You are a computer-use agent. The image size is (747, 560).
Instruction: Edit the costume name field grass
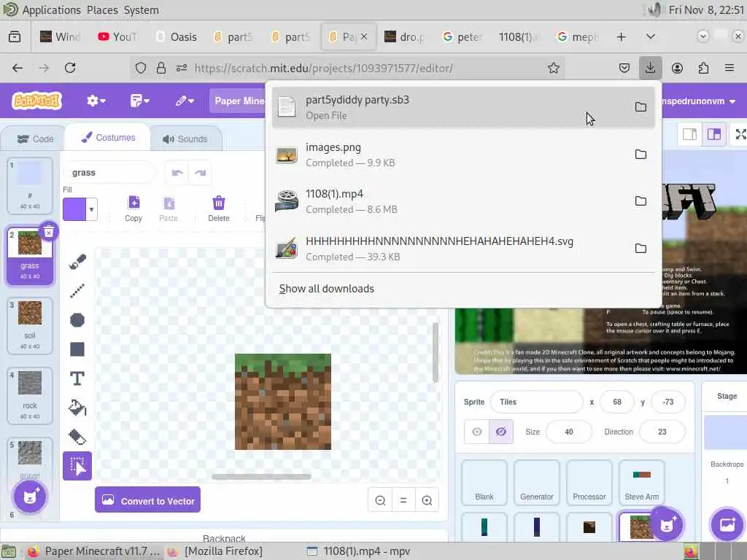pos(109,172)
